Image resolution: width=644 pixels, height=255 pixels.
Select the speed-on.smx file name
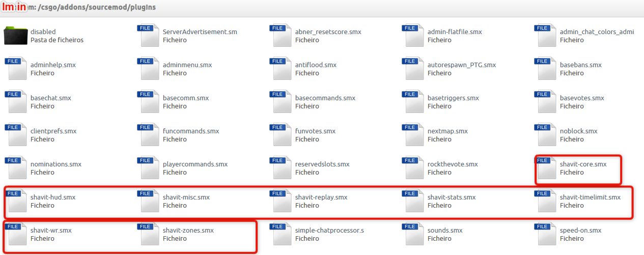click(581, 230)
